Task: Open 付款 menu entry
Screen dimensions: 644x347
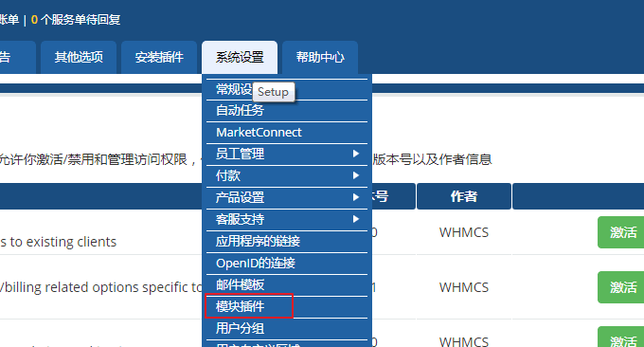Action: tap(287, 176)
